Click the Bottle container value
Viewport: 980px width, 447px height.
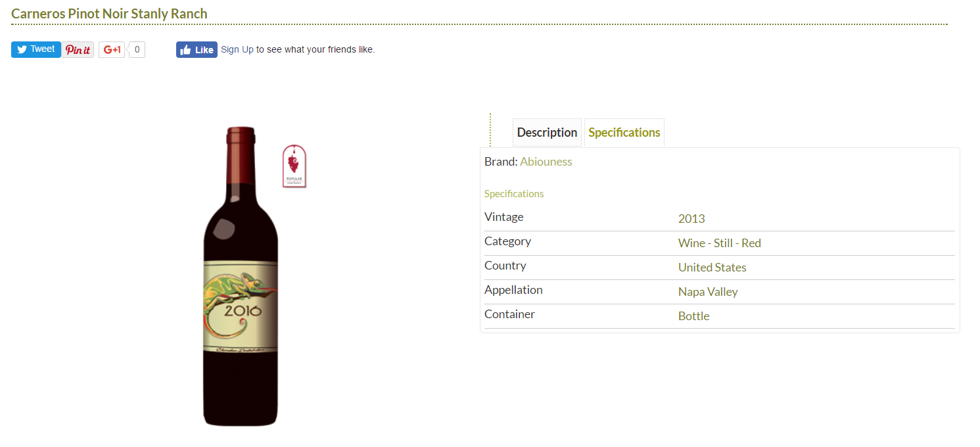coord(693,316)
